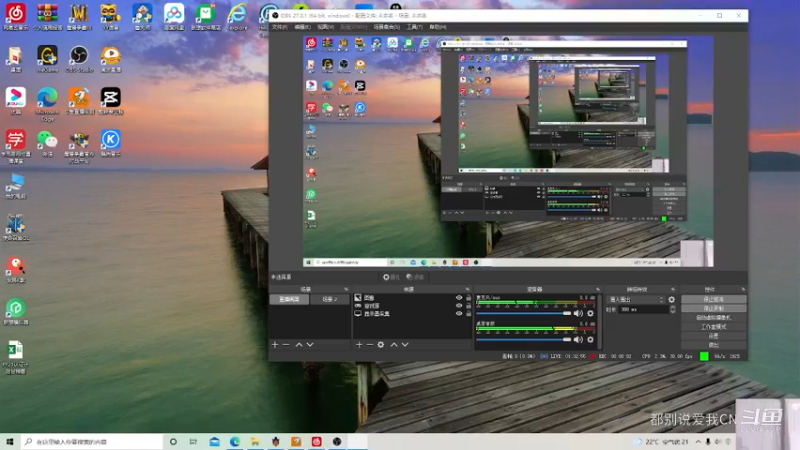Toggle visibility of the game capture source

pos(459,306)
